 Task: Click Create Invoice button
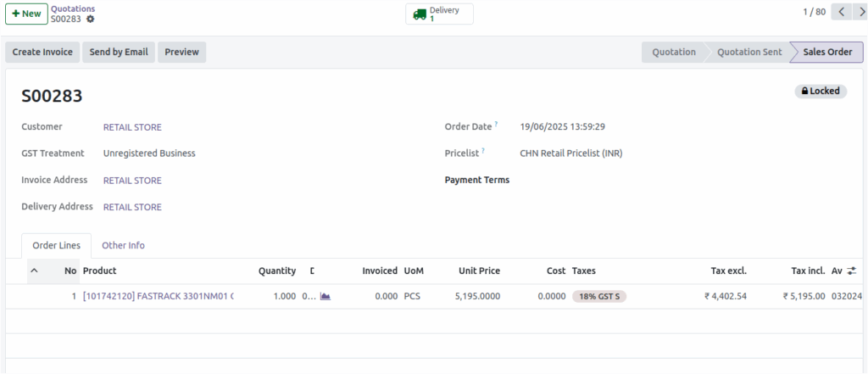pyautogui.click(x=42, y=52)
